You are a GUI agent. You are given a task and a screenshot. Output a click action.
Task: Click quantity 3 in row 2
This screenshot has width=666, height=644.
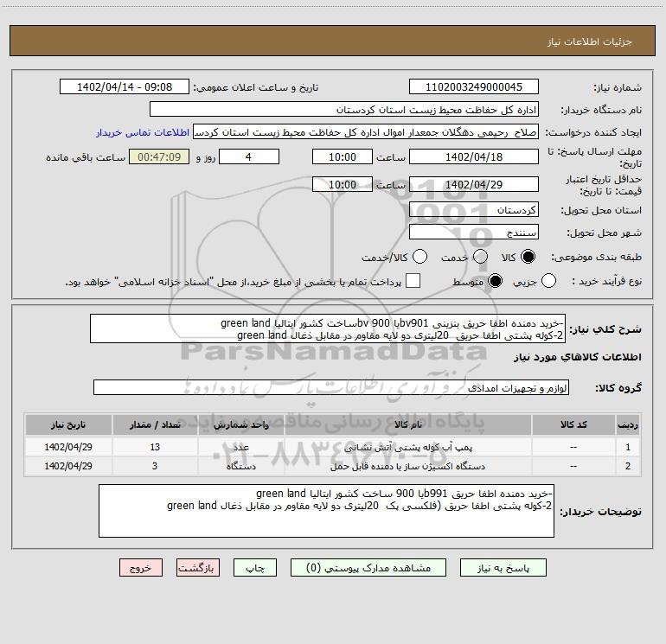point(155,467)
